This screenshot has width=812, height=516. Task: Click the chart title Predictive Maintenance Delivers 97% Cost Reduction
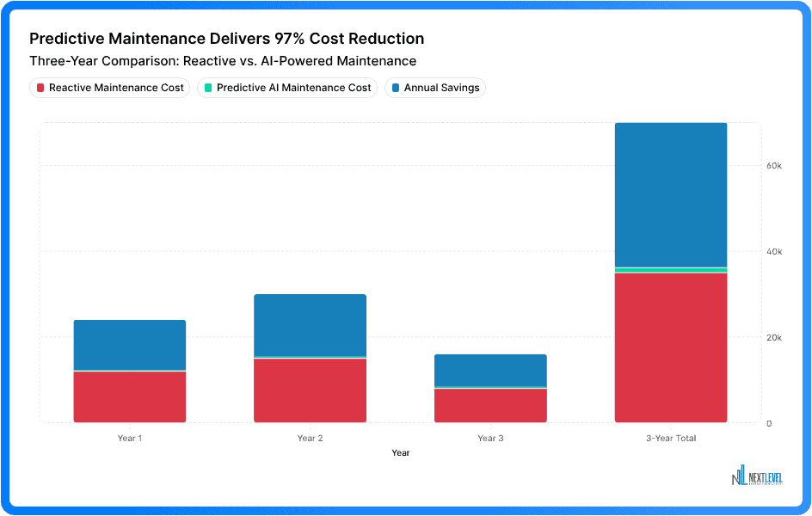tap(227, 39)
